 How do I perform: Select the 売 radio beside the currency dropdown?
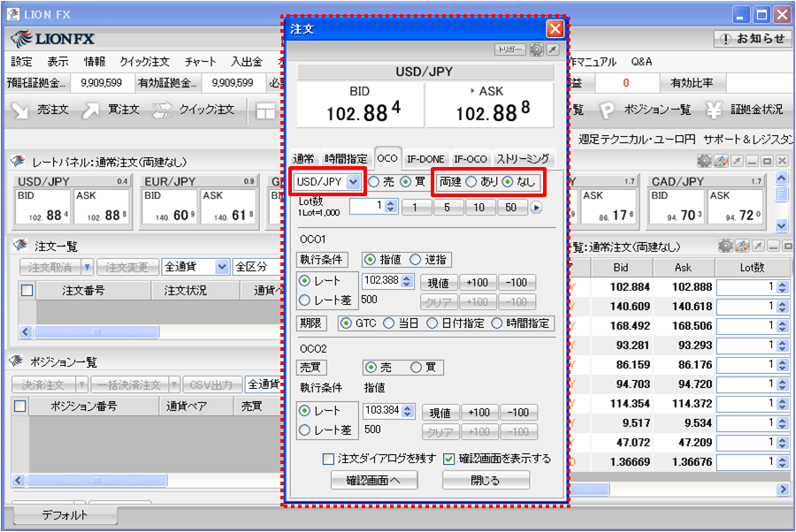pyautogui.click(x=374, y=181)
